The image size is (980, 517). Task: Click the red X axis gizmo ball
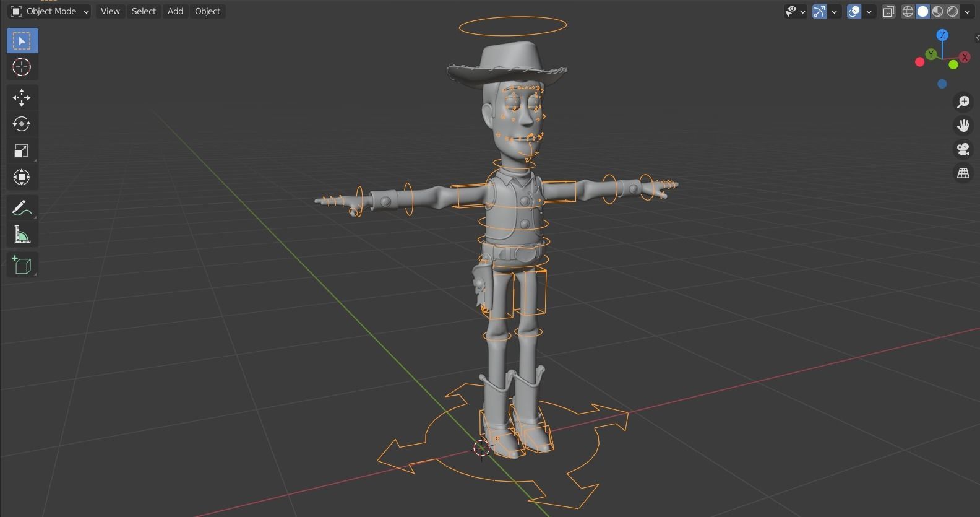click(x=964, y=57)
